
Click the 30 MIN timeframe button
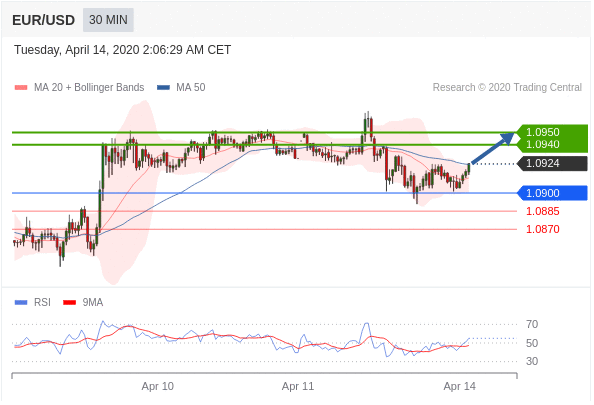click(108, 20)
